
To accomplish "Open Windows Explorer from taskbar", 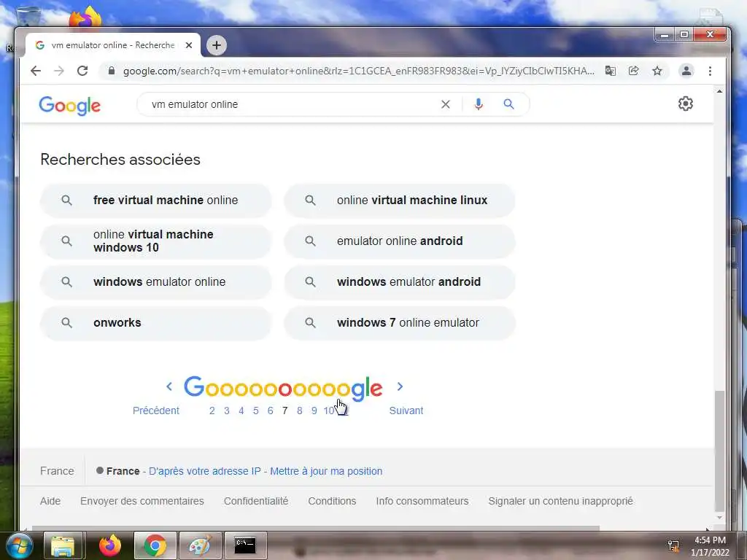I will (x=63, y=545).
